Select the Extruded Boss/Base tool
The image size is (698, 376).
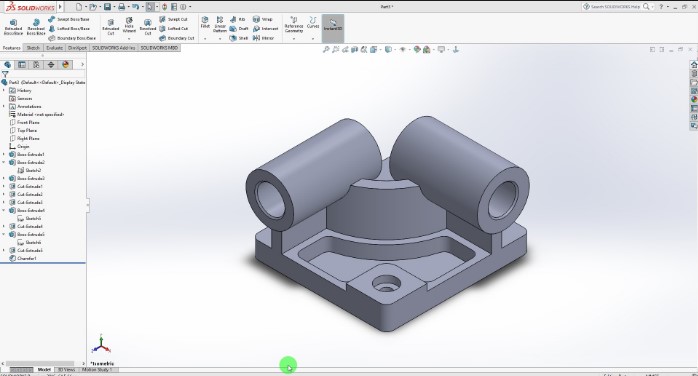[13, 27]
